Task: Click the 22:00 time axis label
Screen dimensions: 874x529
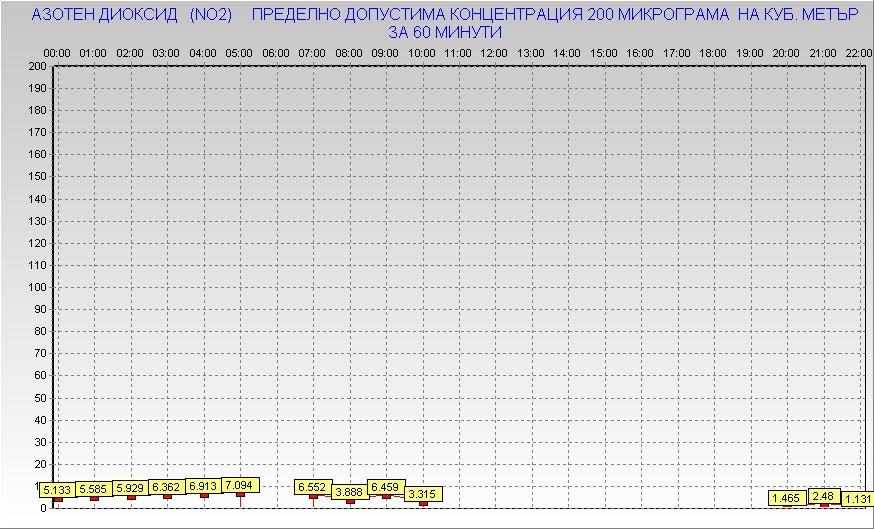Action: coord(859,52)
